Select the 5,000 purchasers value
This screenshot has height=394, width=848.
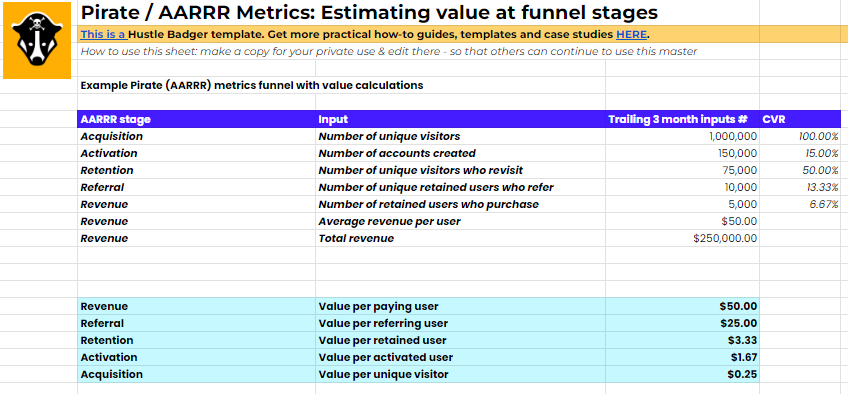point(683,204)
